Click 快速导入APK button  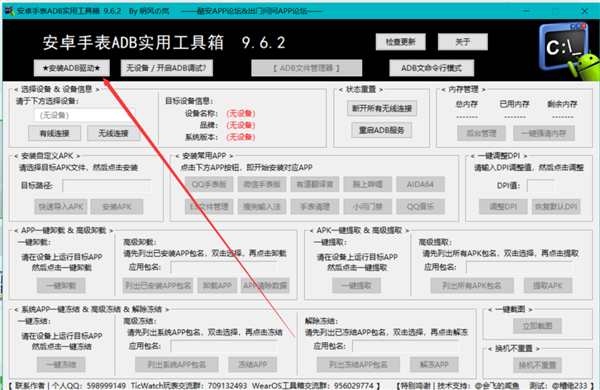click(61, 207)
